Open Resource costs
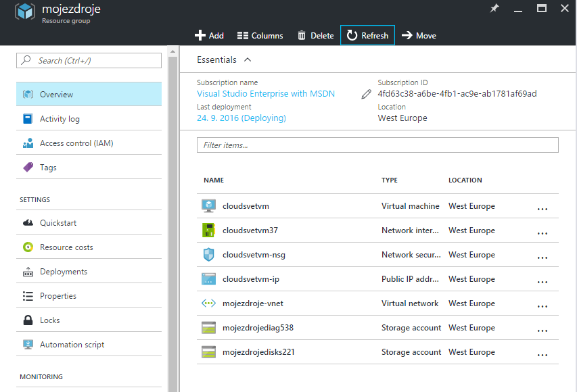Screen dimensions: 577x392 [x=89, y=247]
